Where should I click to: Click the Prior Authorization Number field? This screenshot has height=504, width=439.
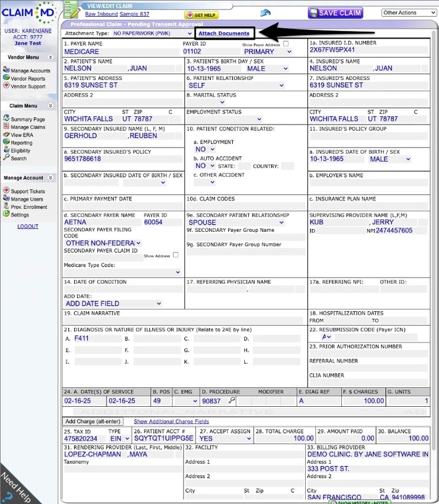(368, 353)
